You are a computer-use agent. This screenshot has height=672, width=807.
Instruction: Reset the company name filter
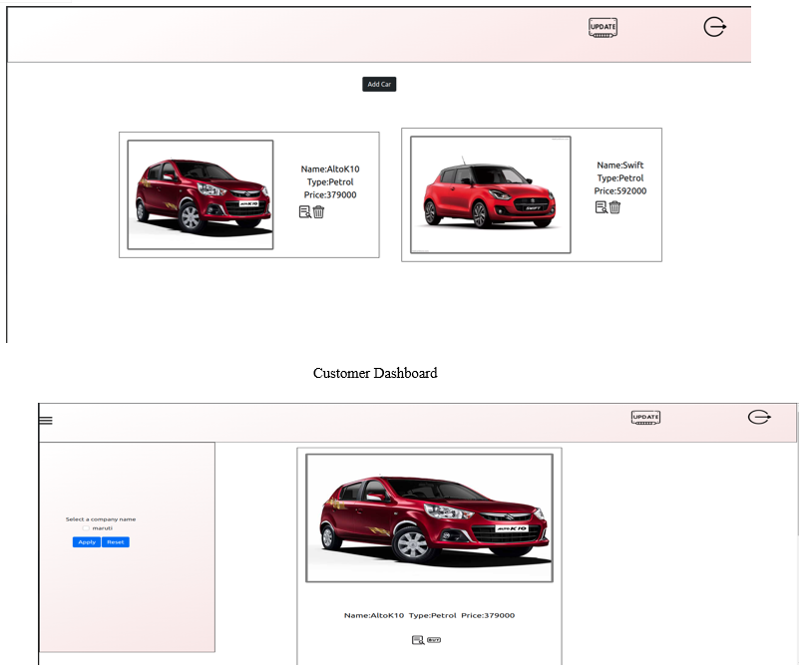[116, 542]
